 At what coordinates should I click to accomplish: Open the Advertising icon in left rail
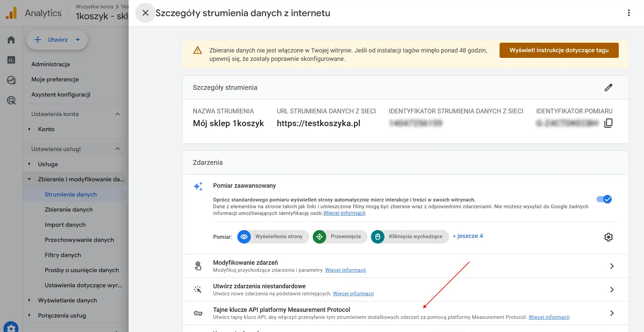coord(11,100)
